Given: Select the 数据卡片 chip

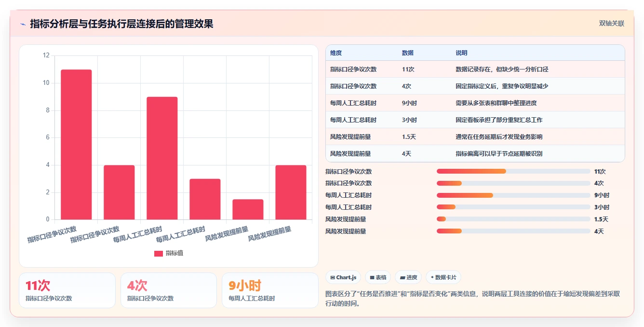Looking at the screenshot, I should (443, 277).
